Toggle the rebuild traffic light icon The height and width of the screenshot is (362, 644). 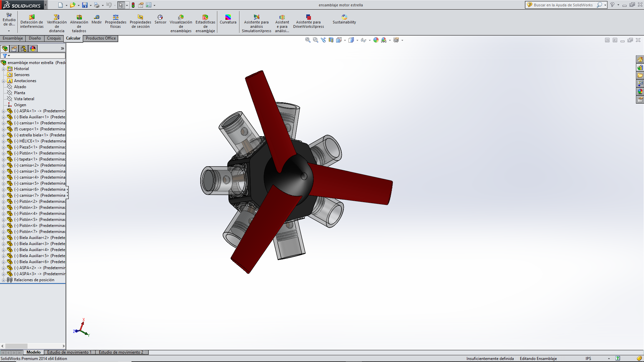pyautogui.click(x=133, y=5)
